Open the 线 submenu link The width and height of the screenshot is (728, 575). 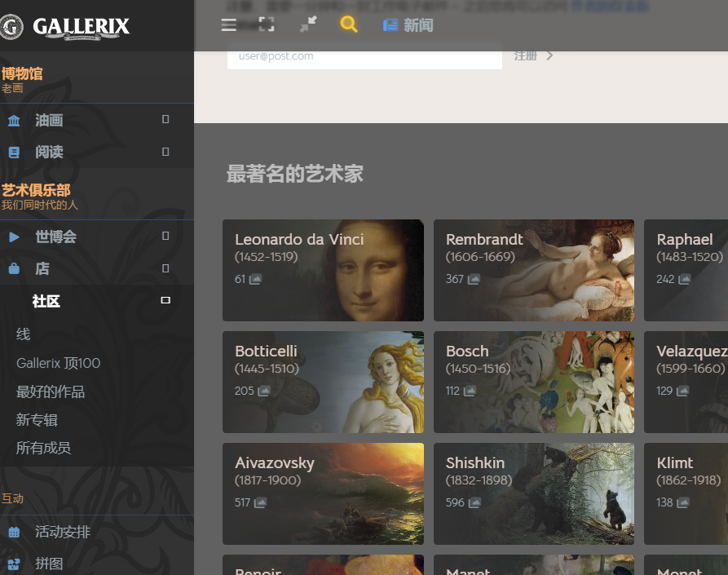[x=23, y=334]
